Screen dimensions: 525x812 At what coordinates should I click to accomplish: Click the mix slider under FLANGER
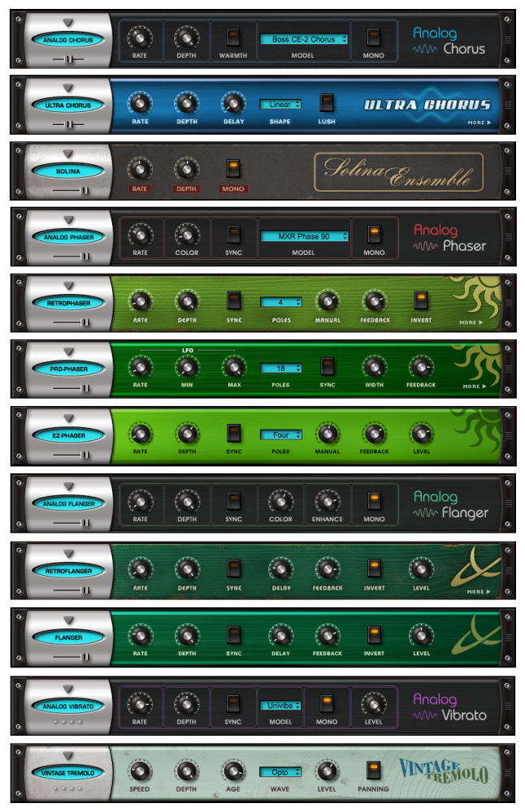point(71,657)
